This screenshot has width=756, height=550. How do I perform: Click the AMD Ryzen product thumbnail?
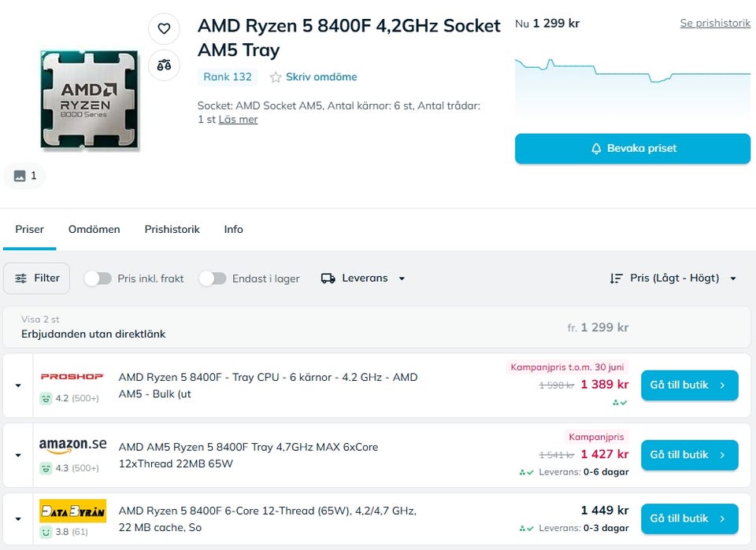[90, 100]
